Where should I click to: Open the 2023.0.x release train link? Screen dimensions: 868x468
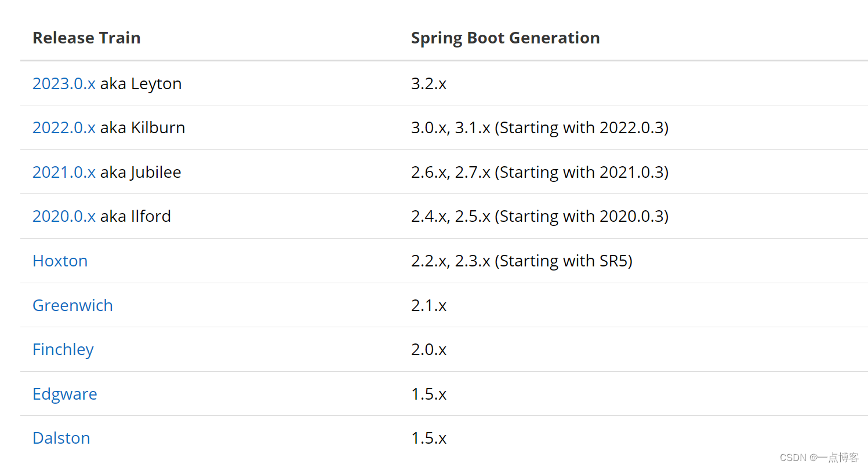64,83
